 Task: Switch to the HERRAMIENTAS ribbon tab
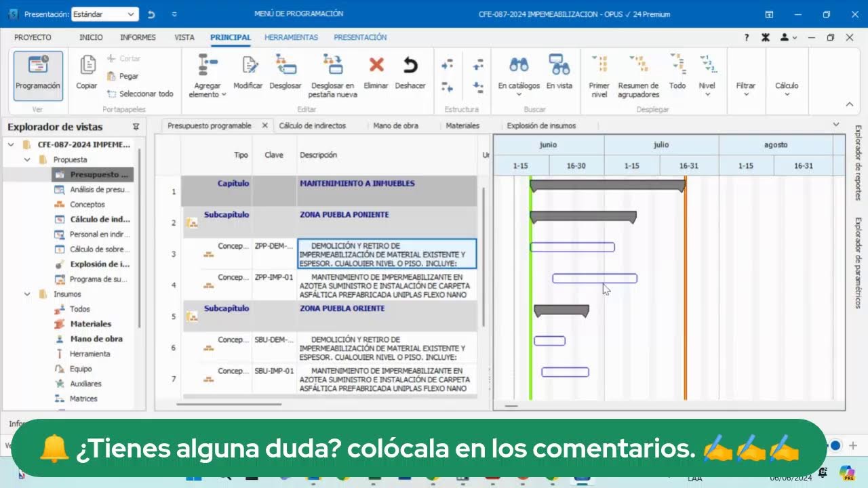point(292,37)
